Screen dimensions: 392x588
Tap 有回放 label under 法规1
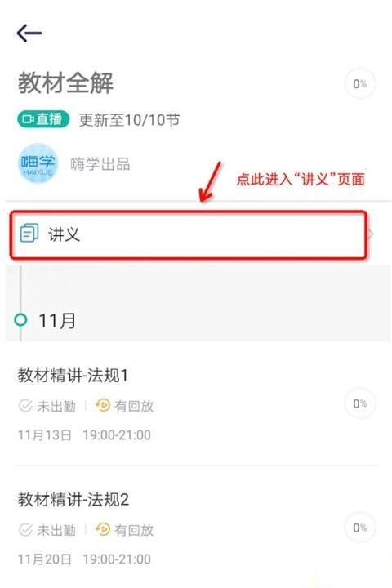tap(134, 406)
